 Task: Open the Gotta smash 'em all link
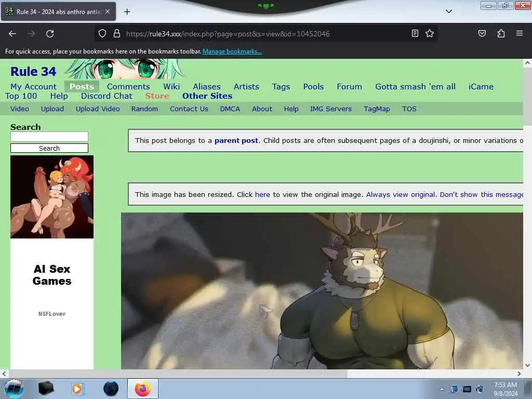415,87
